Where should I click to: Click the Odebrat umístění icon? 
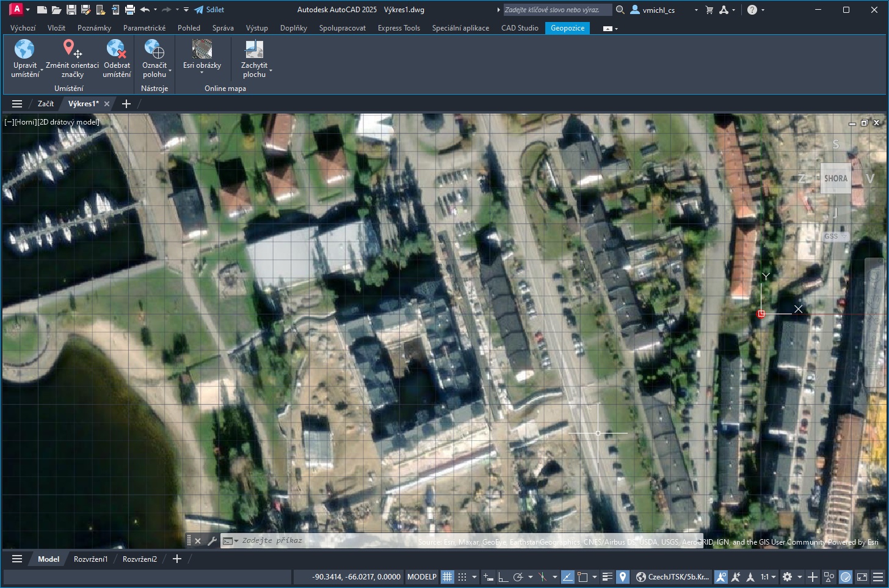tap(116, 49)
